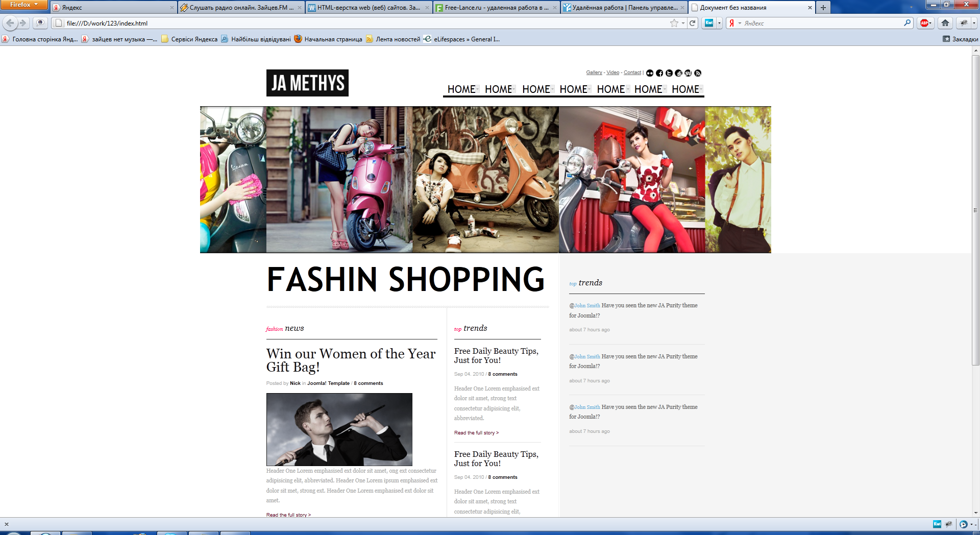Screen dimensions: 980x535
Task: Close the Документ без названия tab
Action: [x=810, y=8]
